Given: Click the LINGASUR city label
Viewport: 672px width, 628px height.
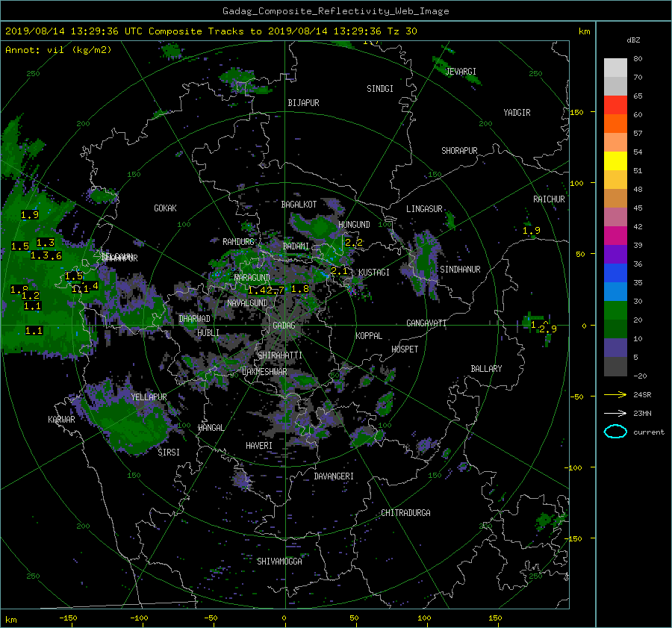Looking at the screenshot, I should click(x=424, y=209).
